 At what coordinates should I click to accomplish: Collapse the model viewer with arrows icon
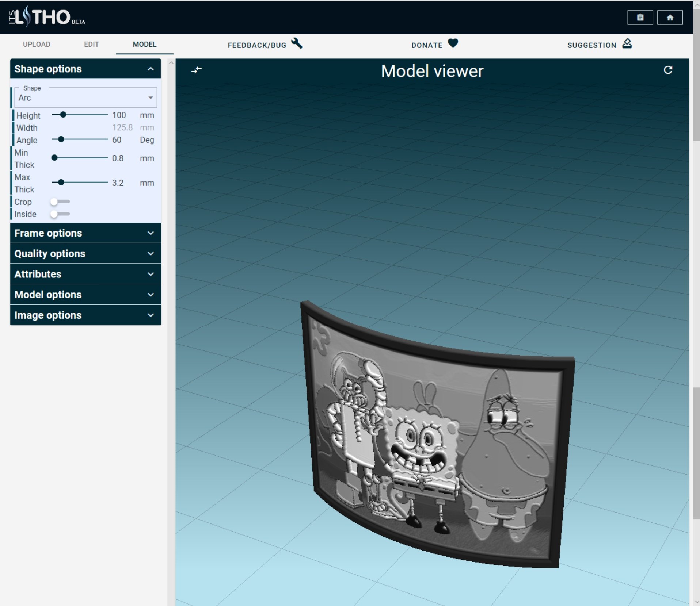(197, 70)
